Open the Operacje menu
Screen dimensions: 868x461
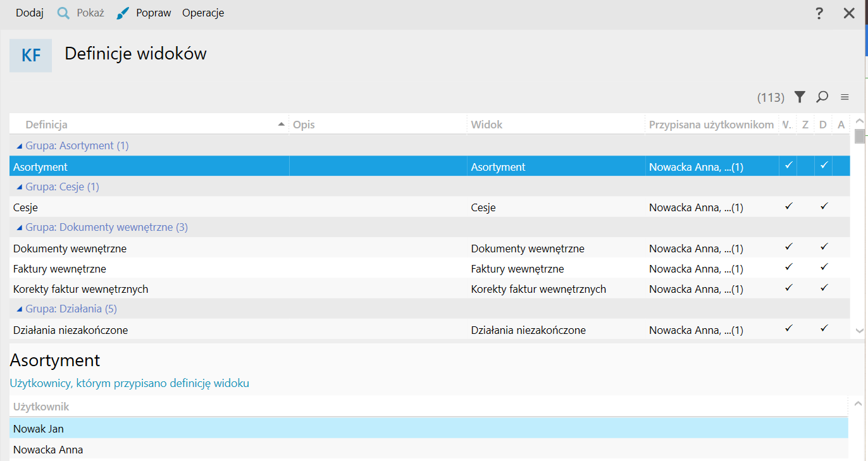[x=203, y=13]
